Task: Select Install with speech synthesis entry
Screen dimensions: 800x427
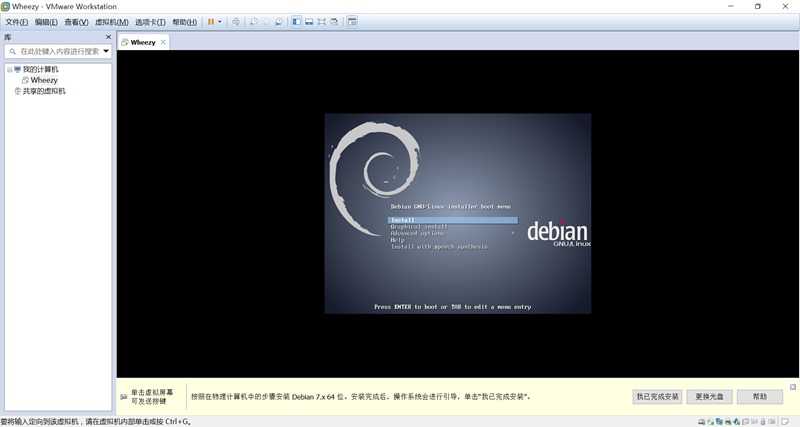Action: pos(439,246)
